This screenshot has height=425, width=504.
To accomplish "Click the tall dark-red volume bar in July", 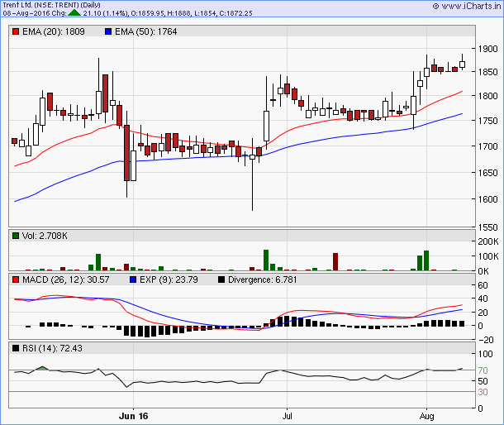I will point(335,261).
